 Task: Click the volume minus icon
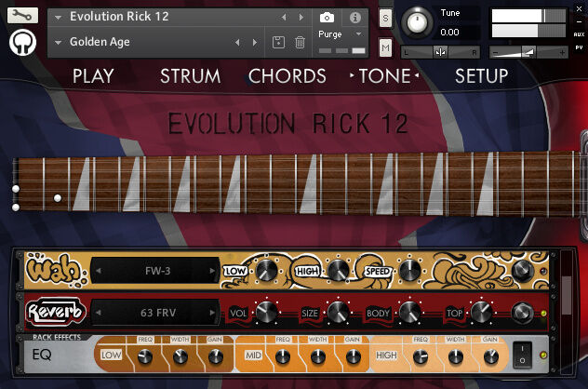click(x=495, y=53)
